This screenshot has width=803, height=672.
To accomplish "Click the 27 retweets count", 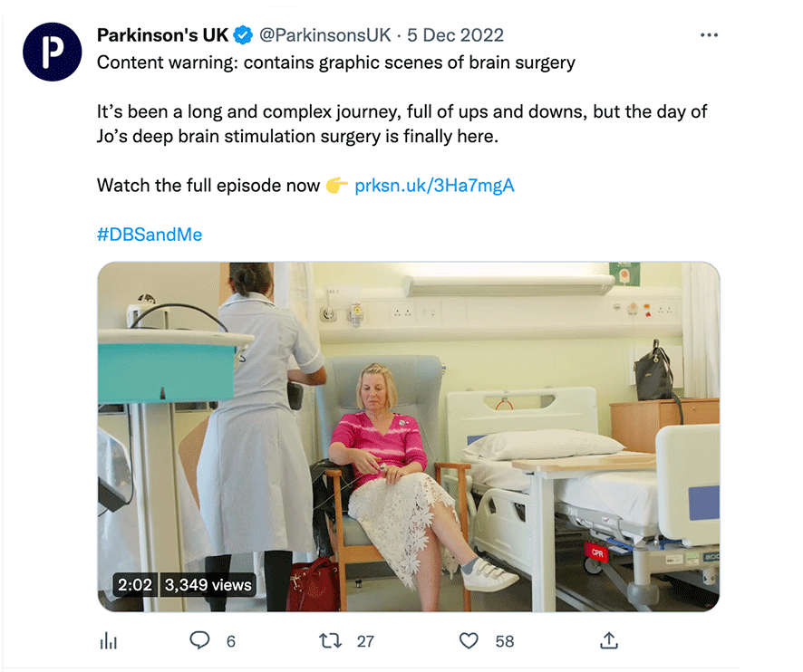I will click(365, 641).
